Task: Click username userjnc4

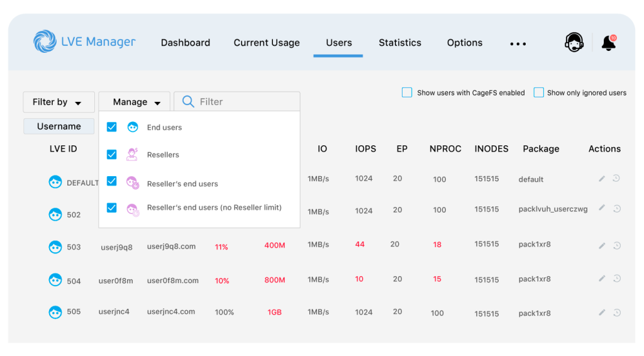Action: pyautogui.click(x=114, y=311)
